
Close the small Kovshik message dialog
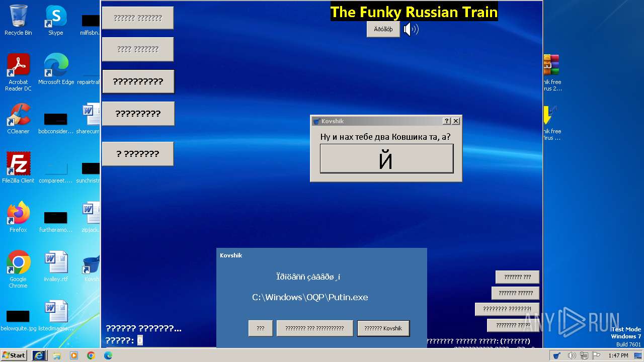[455, 121]
